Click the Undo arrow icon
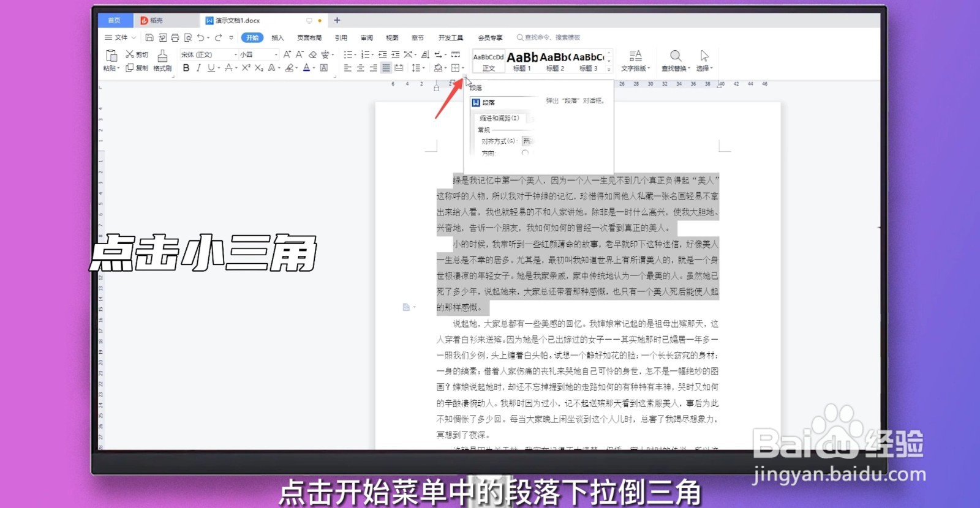The height and width of the screenshot is (508, 980). pos(200,37)
